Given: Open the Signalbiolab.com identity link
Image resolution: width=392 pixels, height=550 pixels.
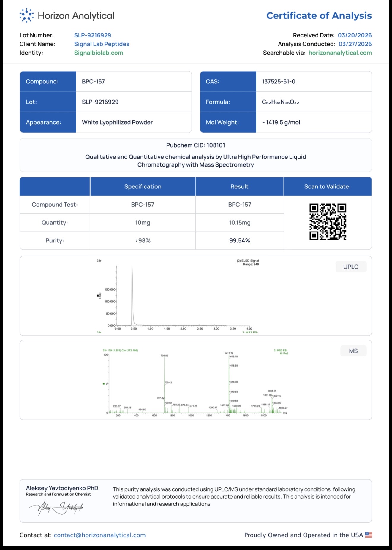Looking at the screenshot, I should point(99,53).
